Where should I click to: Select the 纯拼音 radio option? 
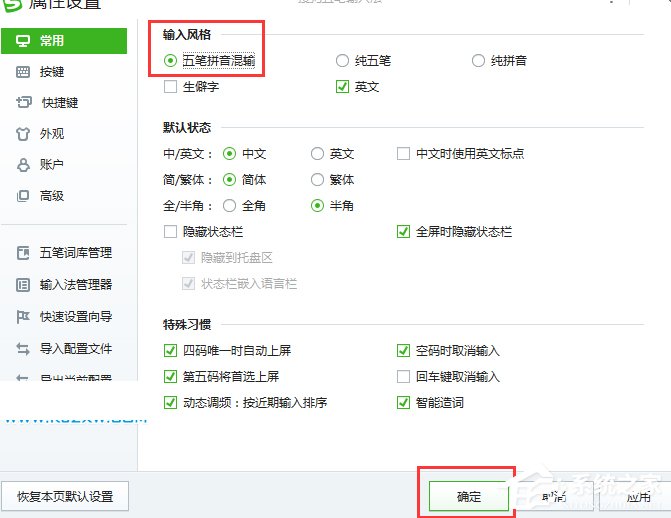pos(478,61)
